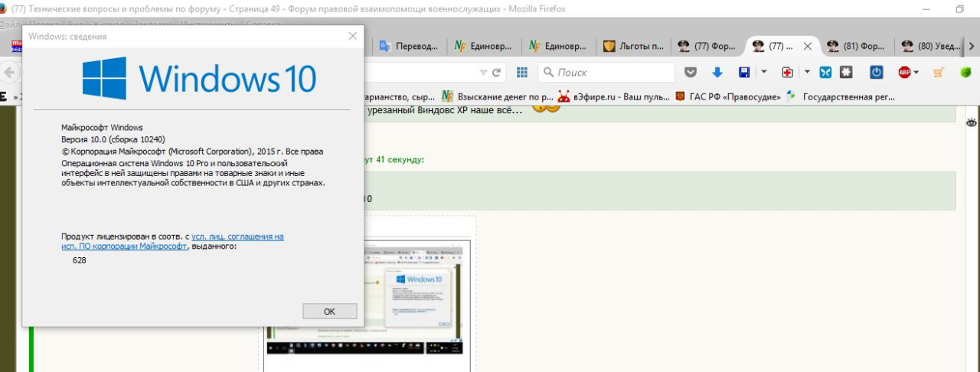980x372 pixels.
Task: Click the blue power button icon
Action: [877, 72]
